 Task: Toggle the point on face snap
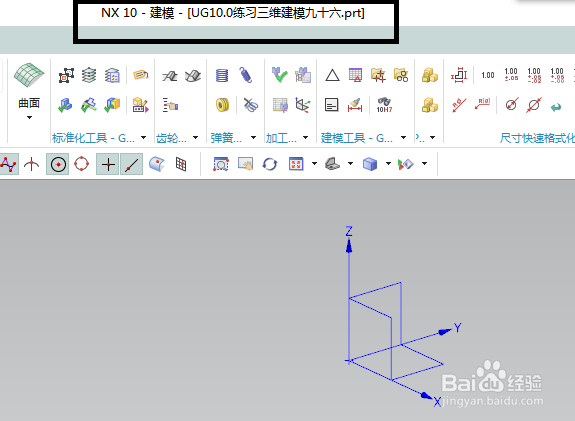point(157,164)
